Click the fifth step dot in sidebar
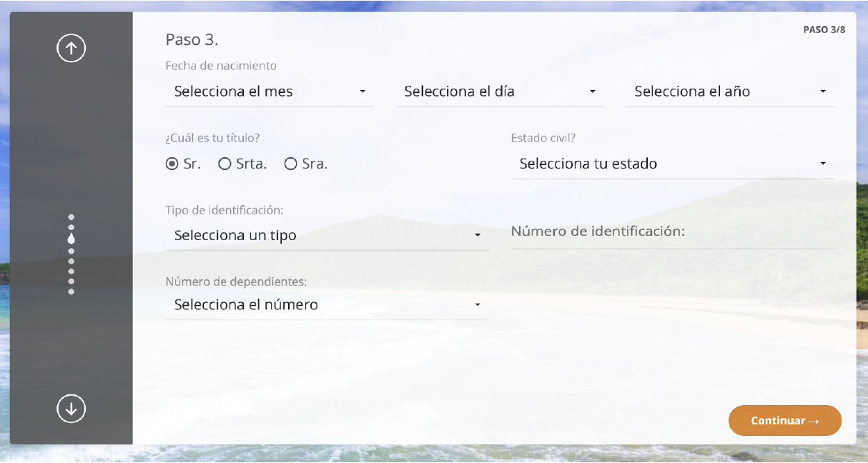The width and height of the screenshot is (868, 463). coord(71,261)
